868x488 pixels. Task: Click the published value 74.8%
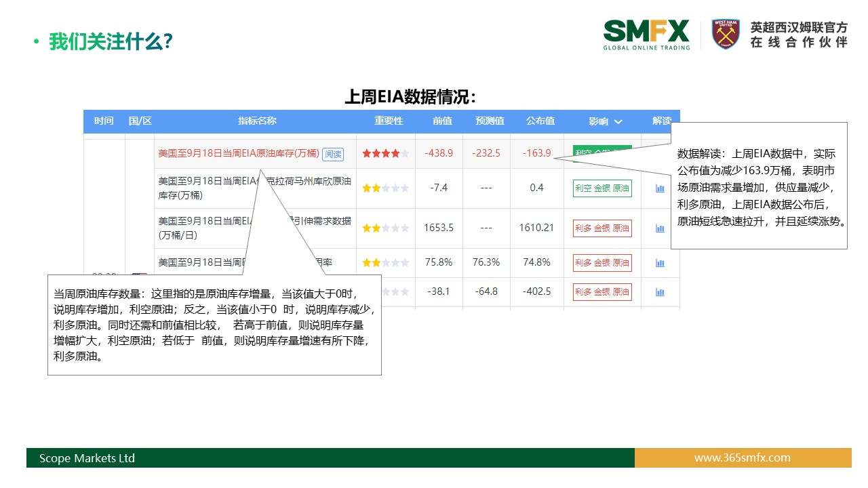[537, 262]
